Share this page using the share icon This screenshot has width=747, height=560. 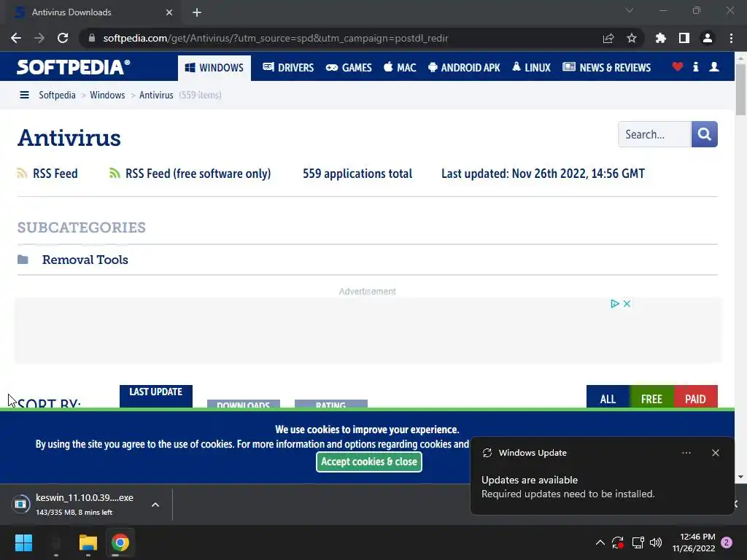tap(608, 38)
